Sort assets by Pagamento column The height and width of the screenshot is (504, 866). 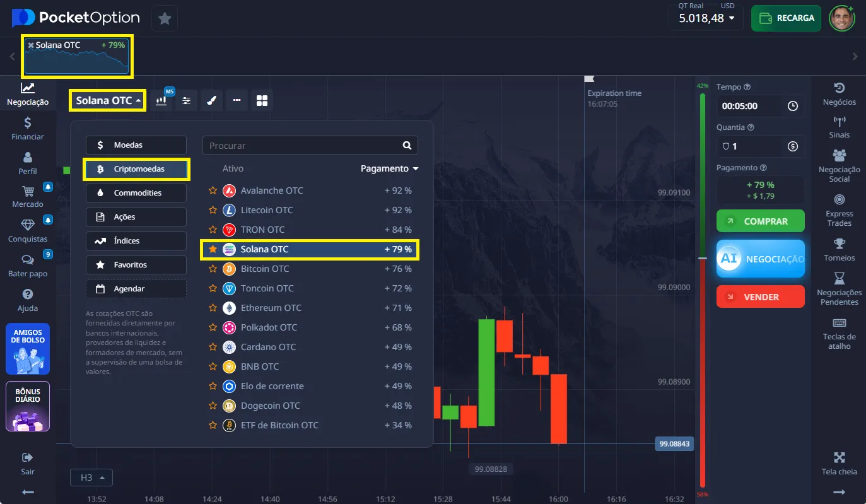(389, 168)
